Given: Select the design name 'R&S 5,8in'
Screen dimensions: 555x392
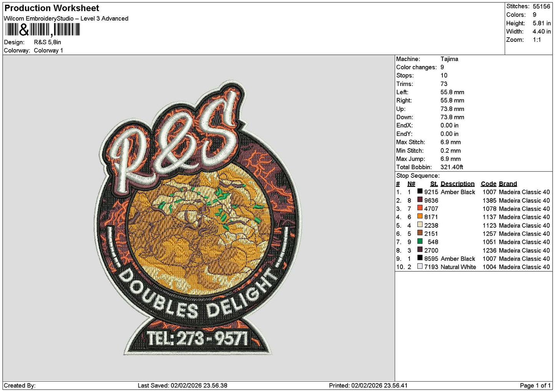Looking at the screenshot, I should coord(48,42).
